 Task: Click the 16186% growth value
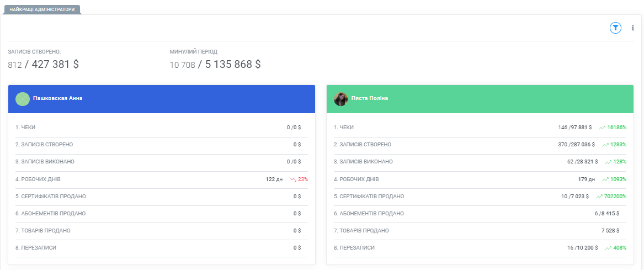click(617, 128)
